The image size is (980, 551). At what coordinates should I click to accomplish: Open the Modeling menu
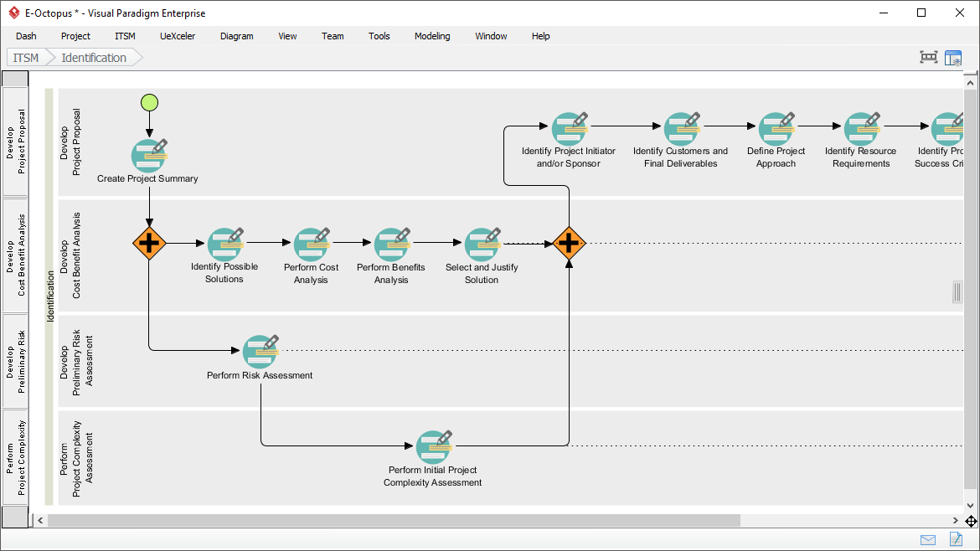point(432,36)
